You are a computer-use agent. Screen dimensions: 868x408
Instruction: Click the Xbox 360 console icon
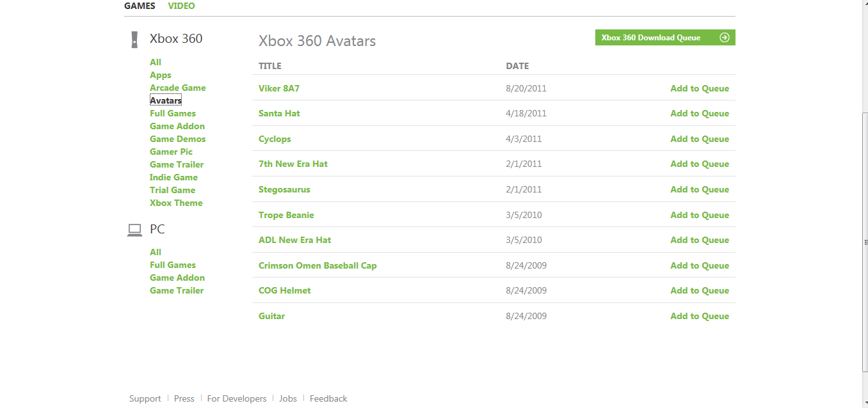click(134, 40)
